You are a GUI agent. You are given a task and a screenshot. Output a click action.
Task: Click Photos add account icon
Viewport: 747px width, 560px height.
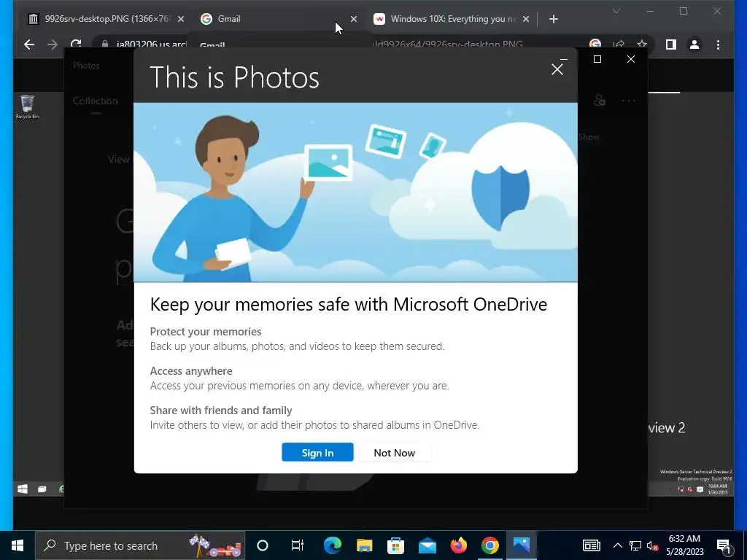point(600,101)
